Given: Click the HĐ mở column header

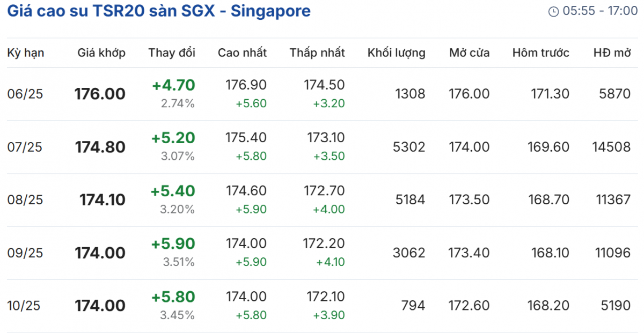Looking at the screenshot, I should 612,53.
